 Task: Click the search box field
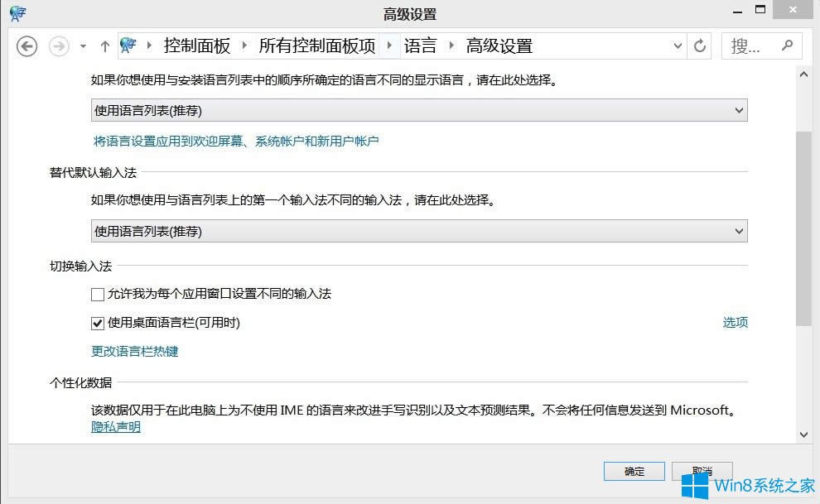pyautogui.click(x=761, y=46)
